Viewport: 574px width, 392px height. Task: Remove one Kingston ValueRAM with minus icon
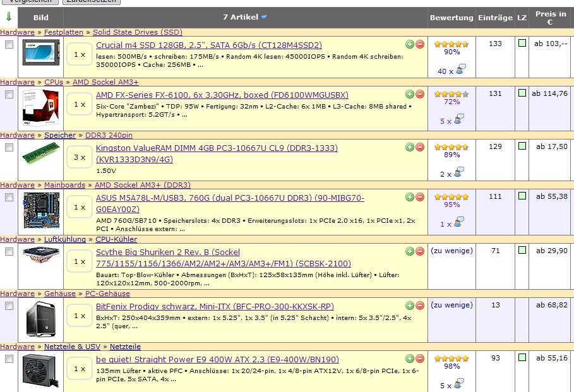(420, 147)
